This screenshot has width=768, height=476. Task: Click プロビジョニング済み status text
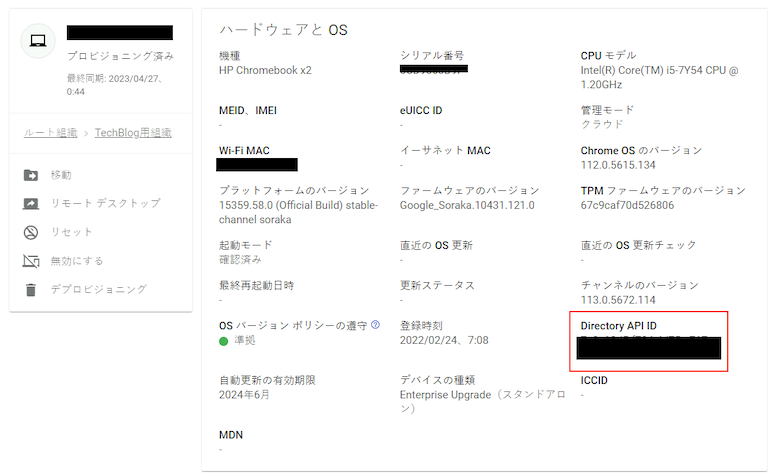(120, 56)
